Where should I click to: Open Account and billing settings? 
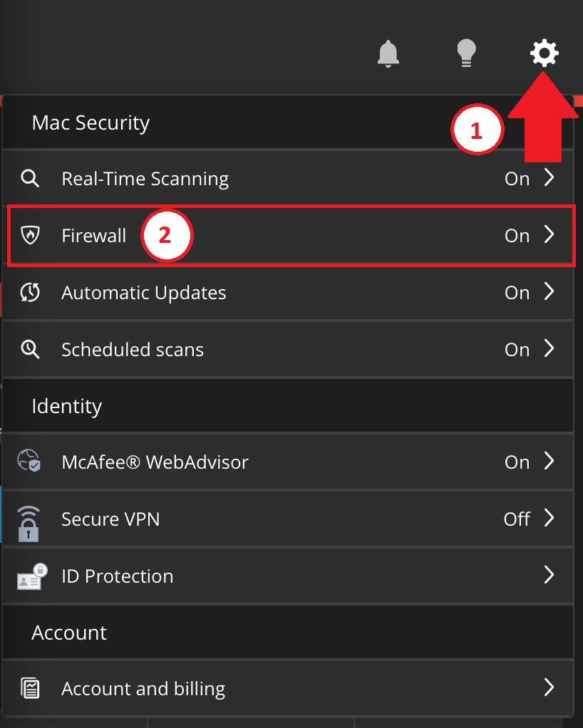[143, 688]
